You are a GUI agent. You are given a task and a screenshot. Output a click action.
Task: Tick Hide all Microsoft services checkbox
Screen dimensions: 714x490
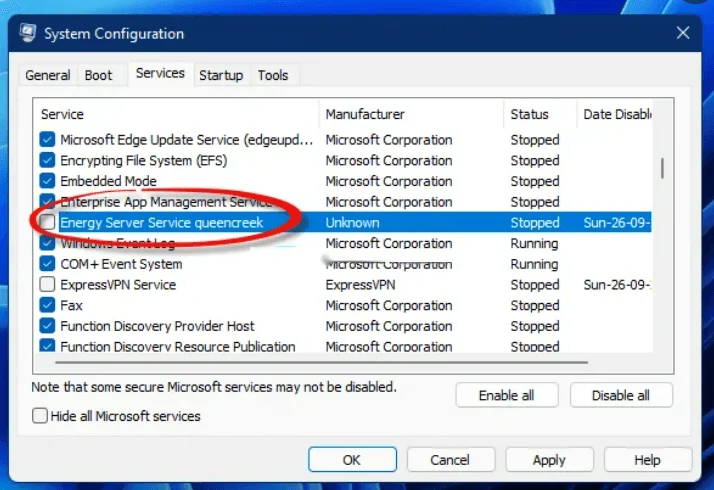(40, 416)
